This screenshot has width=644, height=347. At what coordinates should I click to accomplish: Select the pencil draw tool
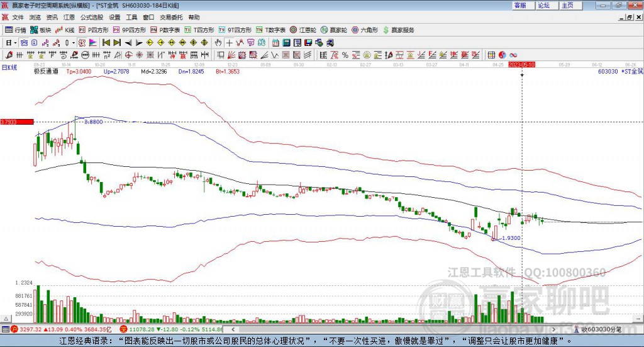(x=9, y=55)
